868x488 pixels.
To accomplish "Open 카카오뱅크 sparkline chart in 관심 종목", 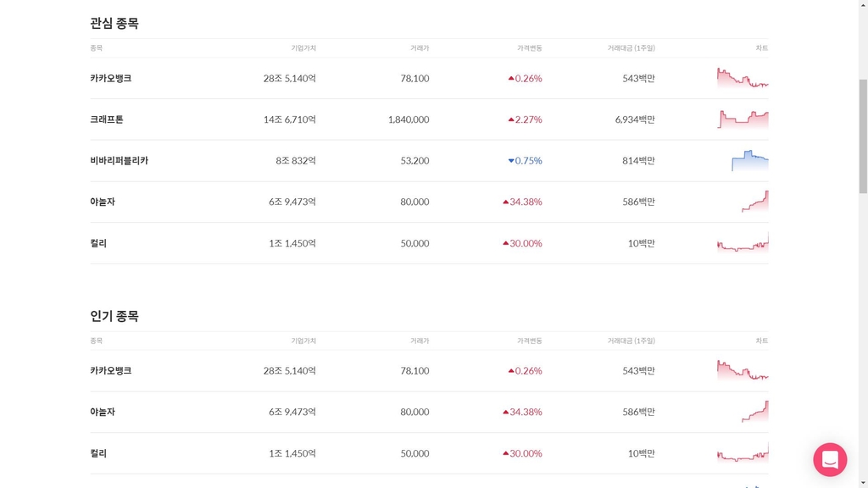I will [743, 78].
